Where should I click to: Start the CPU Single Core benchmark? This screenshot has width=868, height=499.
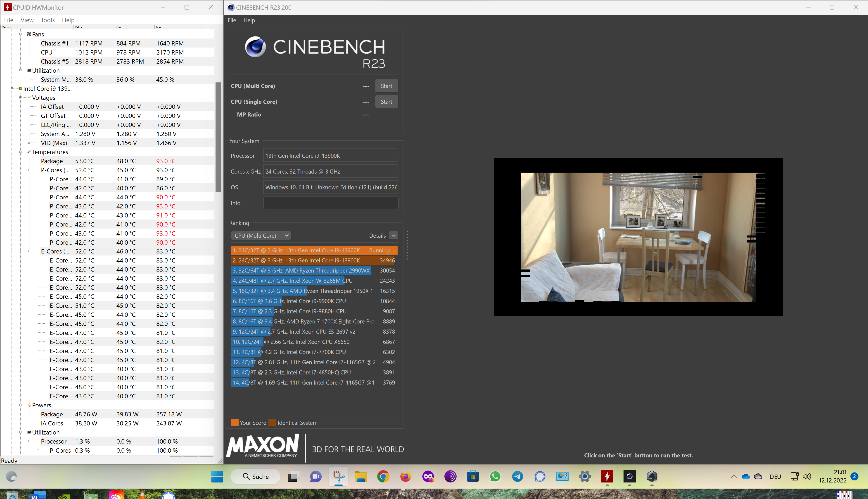pyautogui.click(x=386, y=102)
